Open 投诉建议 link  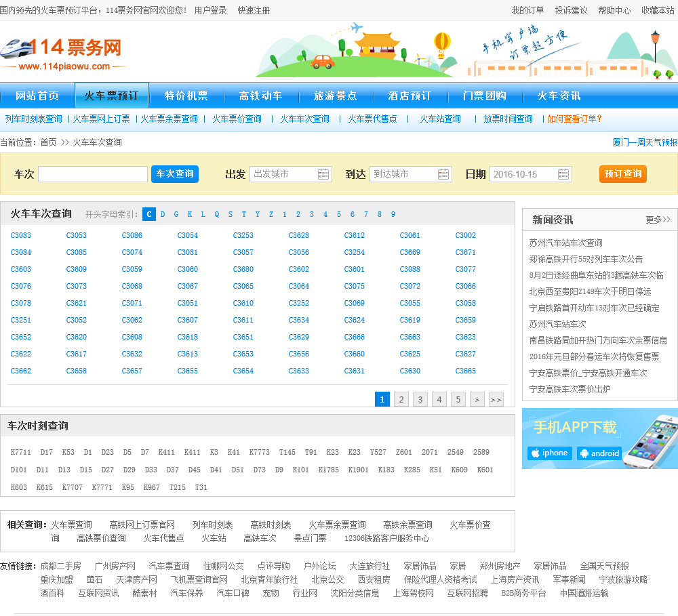coord(571,10)
